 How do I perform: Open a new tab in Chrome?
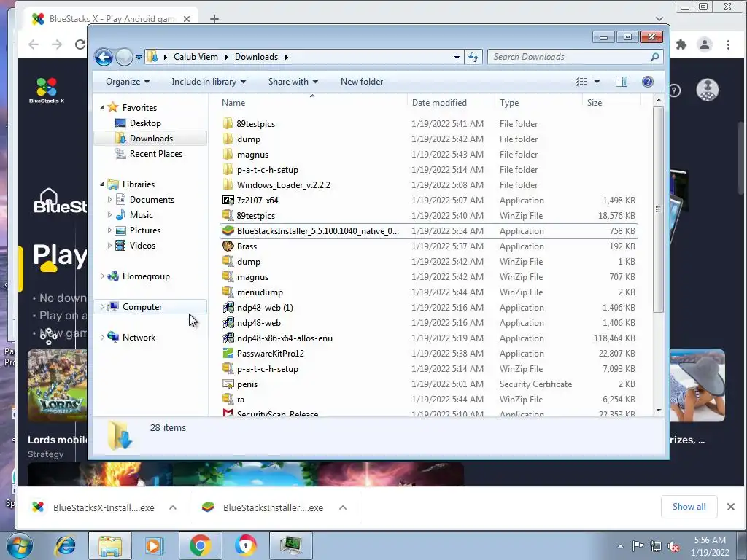pyautogui.click(x=214, y=19)
